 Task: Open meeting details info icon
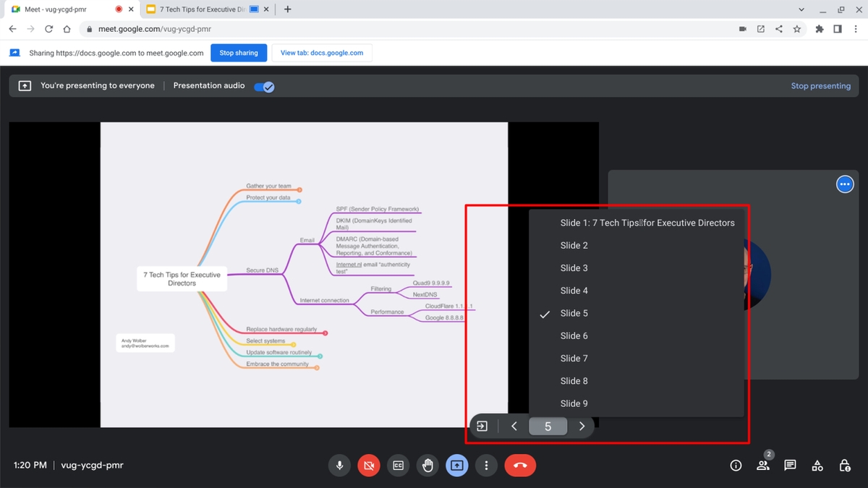click(736, 465)
